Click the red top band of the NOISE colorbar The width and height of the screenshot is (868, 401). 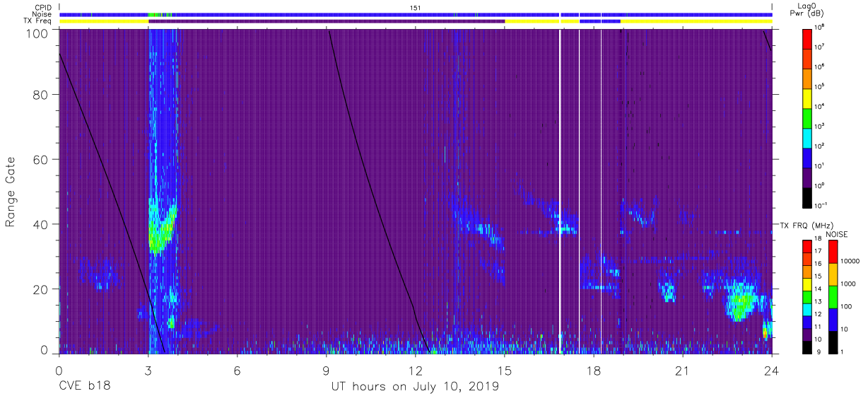point(834,251)
